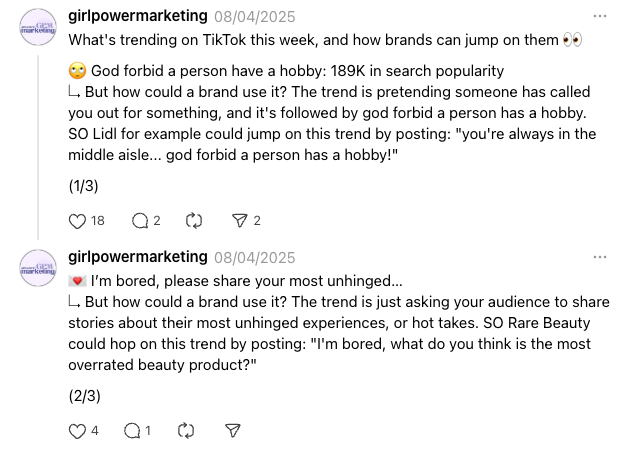Viewport: 632px width, 454px height.
Task: Like the "I'm bored" post
Action: click(x=77, y=431)
